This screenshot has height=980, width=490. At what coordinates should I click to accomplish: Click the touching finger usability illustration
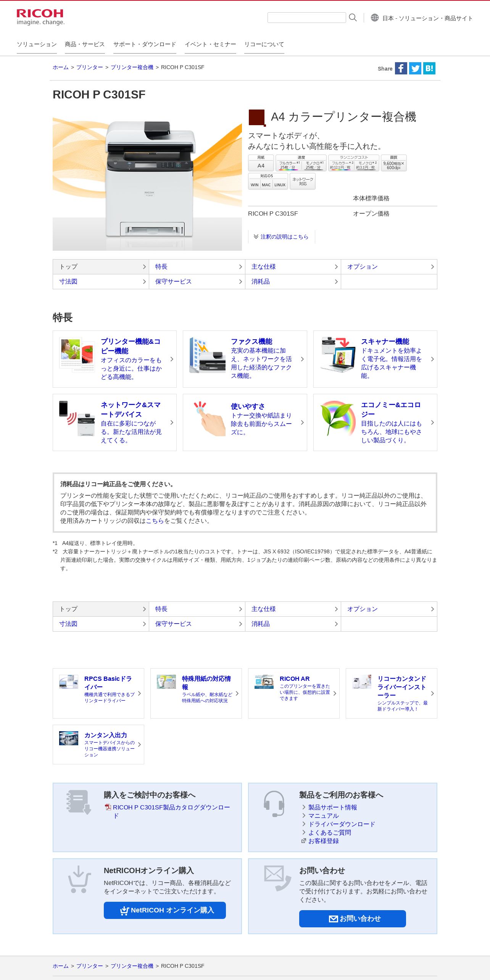(x=208, y=418)
